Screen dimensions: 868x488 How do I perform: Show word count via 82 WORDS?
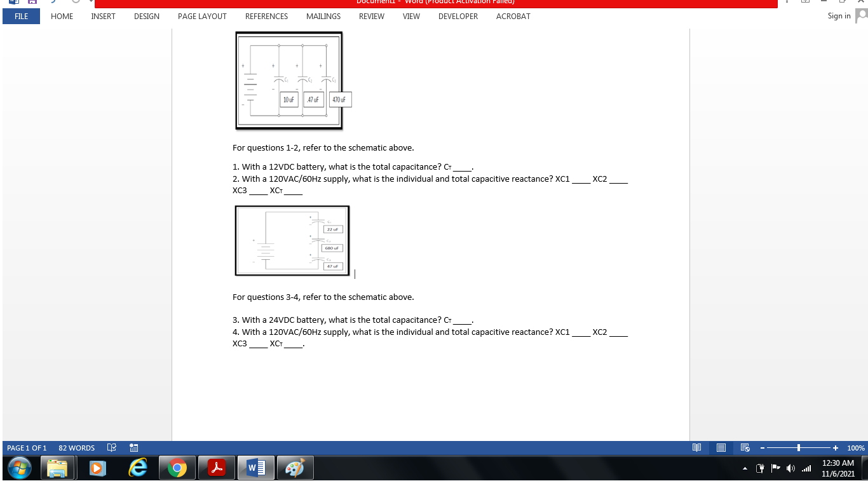(x=76, y=448)
